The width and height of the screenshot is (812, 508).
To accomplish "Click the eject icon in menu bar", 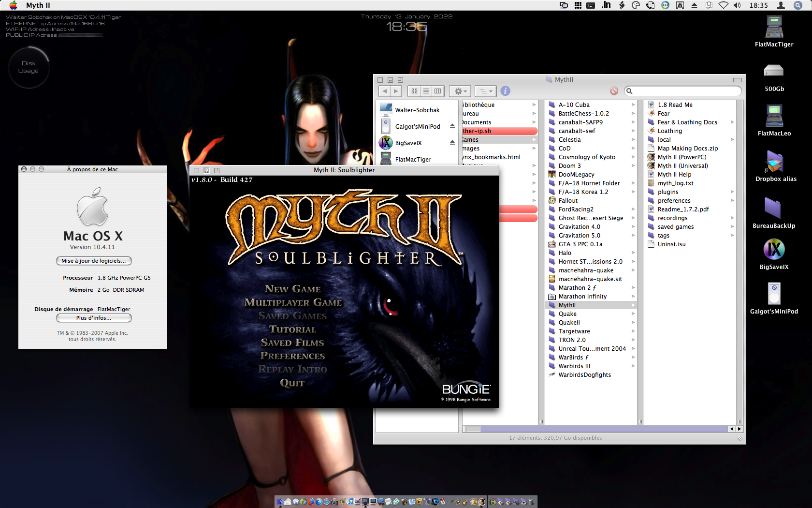I will 695,5.
